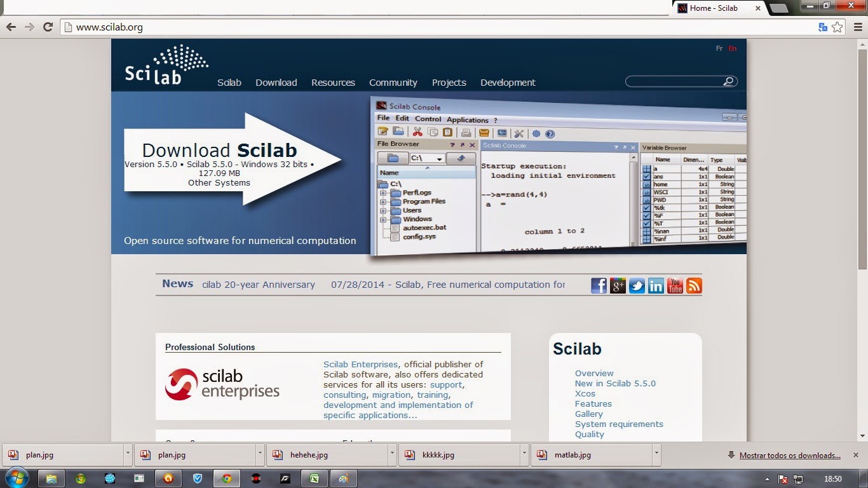Open Paint from the taskbar
This screenshot has width=868, height=488.
343,478
